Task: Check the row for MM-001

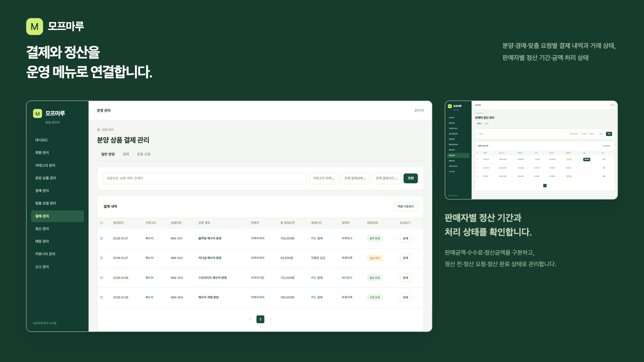Action: click(x=101, y=238)
